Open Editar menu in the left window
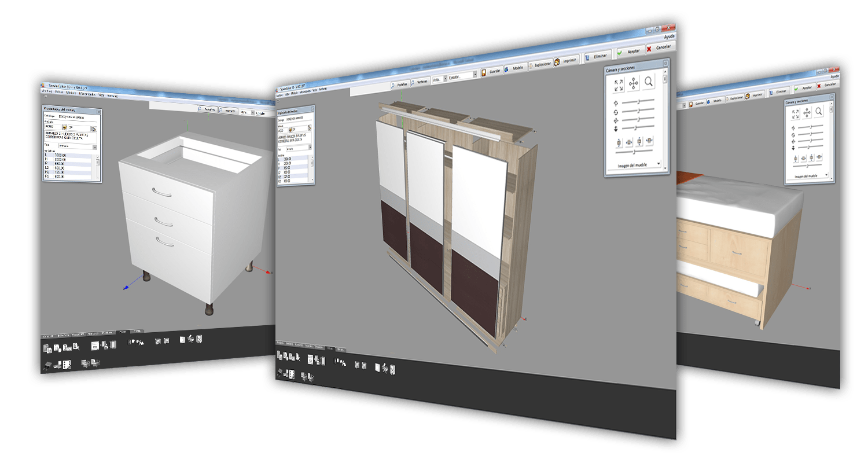This screenshot has width=868, height=463. (59, 92)
